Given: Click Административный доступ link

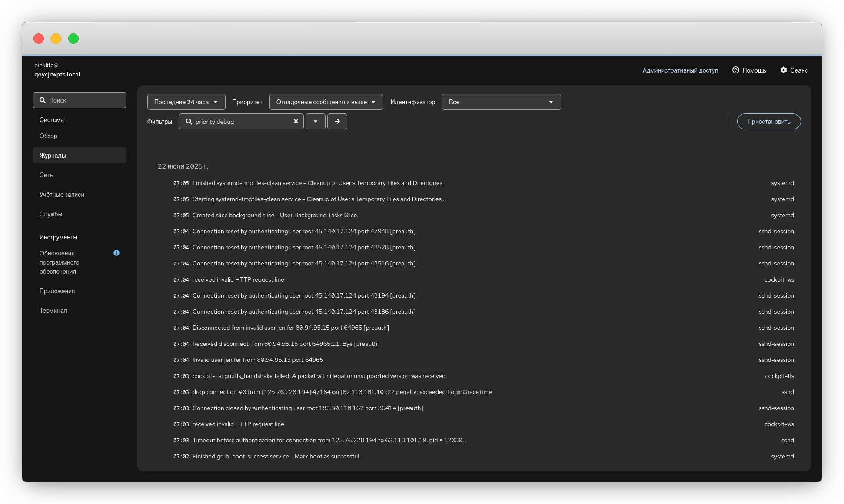Looking at the screenshot, I should pyautogui.click(x=680, y=70).
